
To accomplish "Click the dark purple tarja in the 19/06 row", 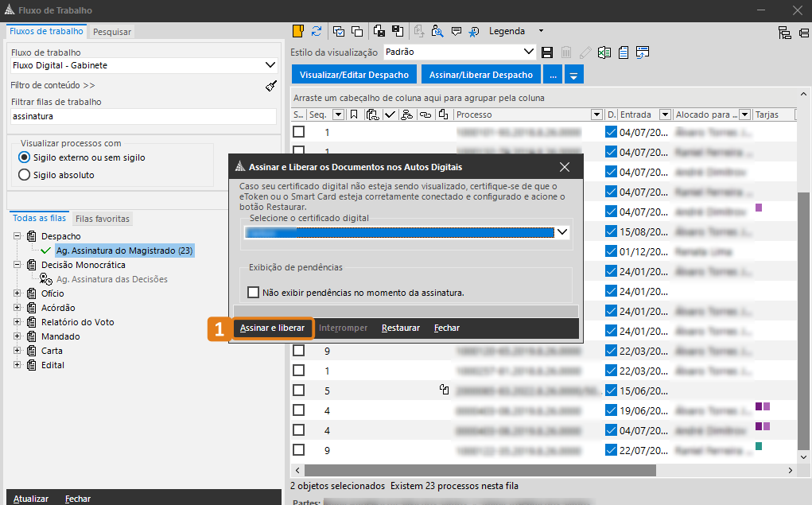I will (x=759, y=406).
